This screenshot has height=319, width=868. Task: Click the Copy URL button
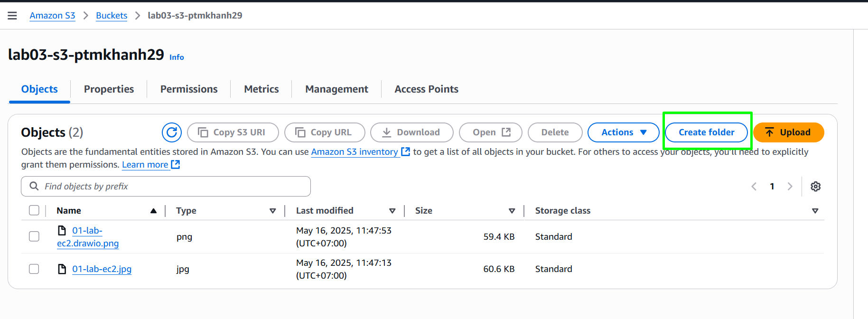[x=325, y=132]
